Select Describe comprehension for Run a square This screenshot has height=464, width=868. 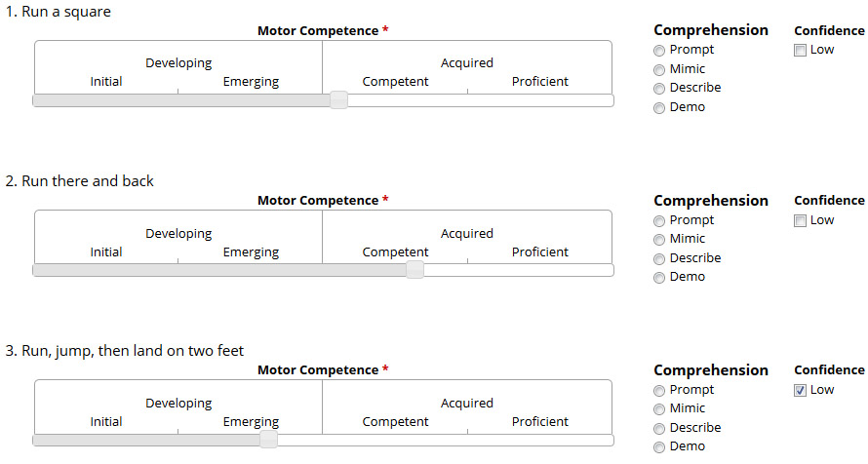pyautogui.click(x=658, y=89)
